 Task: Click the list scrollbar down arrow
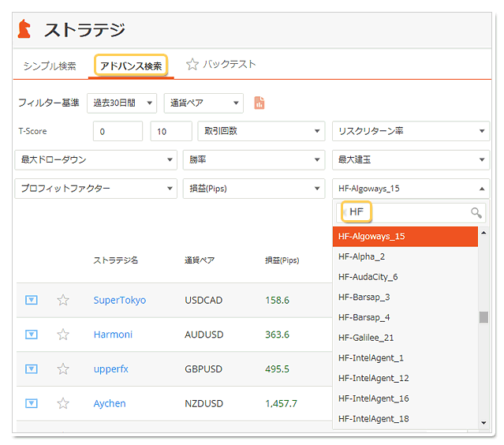(x=483, y=423)
